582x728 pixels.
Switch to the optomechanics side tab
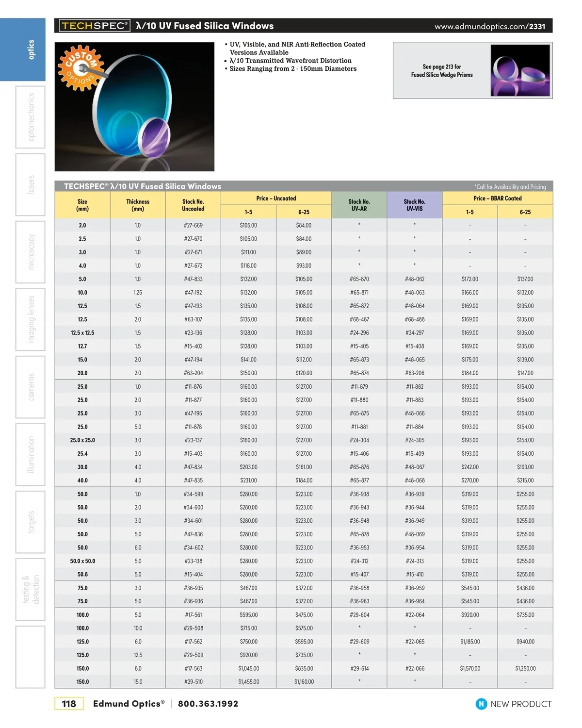pyautogui.click(x=31, y=117)
